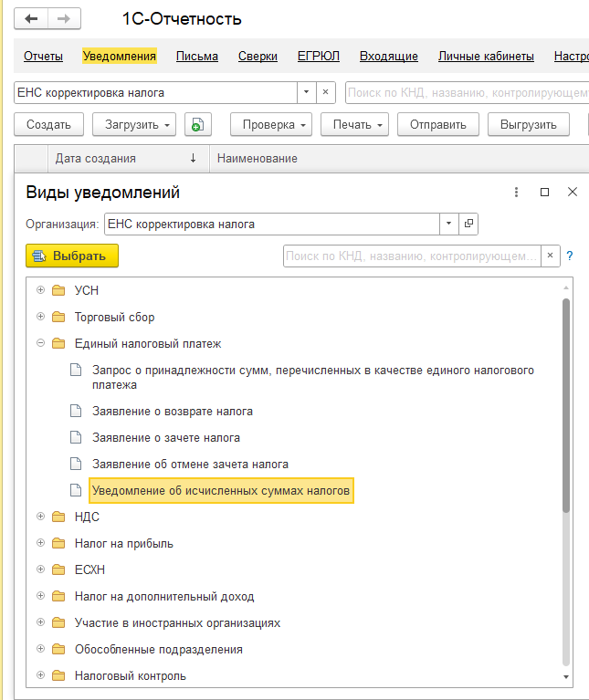Go forward with the right arrow button
Viewport: 589px width, 700px height.
click(64, 19)
